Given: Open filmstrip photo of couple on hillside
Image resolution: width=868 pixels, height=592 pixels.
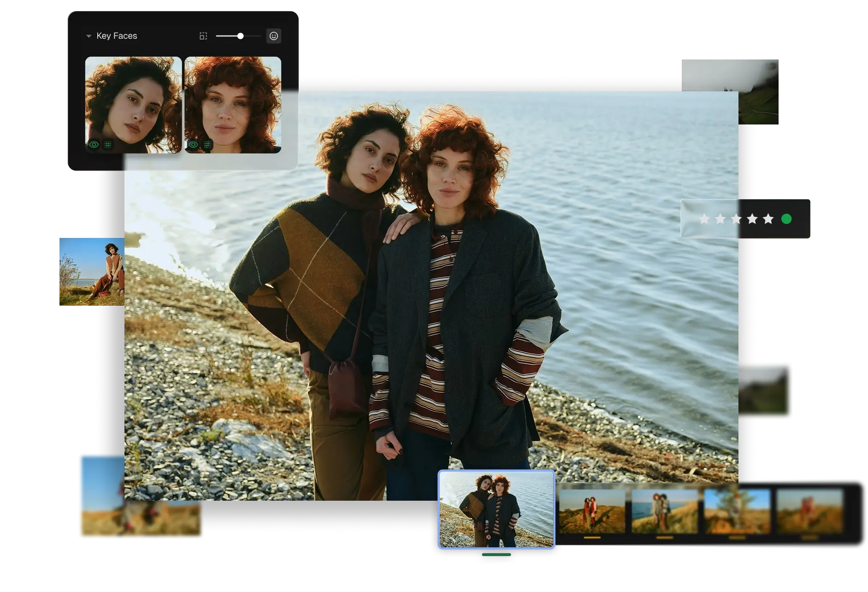Looking at the screenshot, I should (x=592, y=511).
